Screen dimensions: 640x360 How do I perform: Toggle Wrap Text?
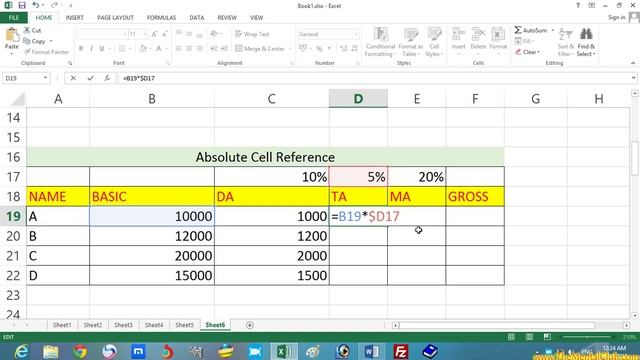pyautogui.click(x=252, y=34)
